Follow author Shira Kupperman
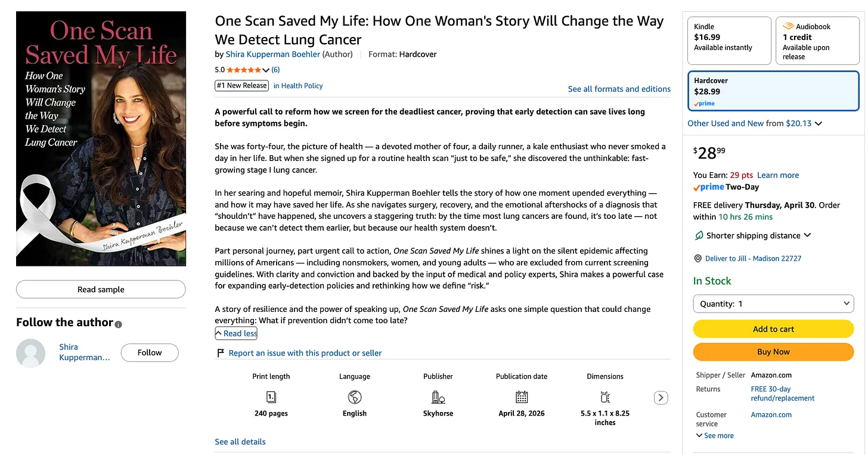This screenshot has height=455, width=868. click(x=150, y=352)
